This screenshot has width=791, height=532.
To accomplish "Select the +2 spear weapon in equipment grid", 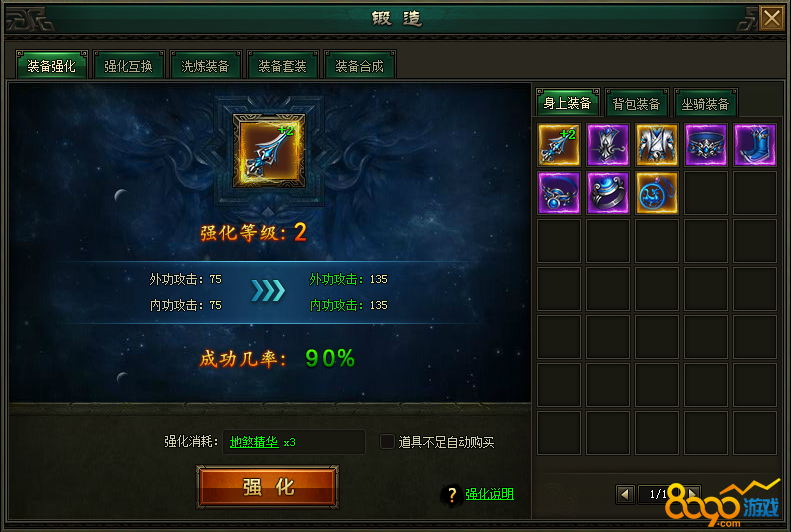I will pos(559,145).
